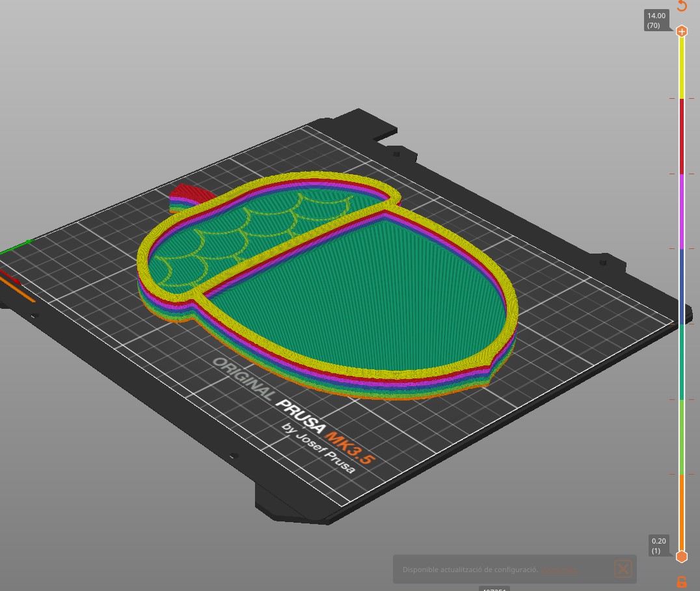
Task: Add a color change with the plus thumb
Action: point(682,31)
